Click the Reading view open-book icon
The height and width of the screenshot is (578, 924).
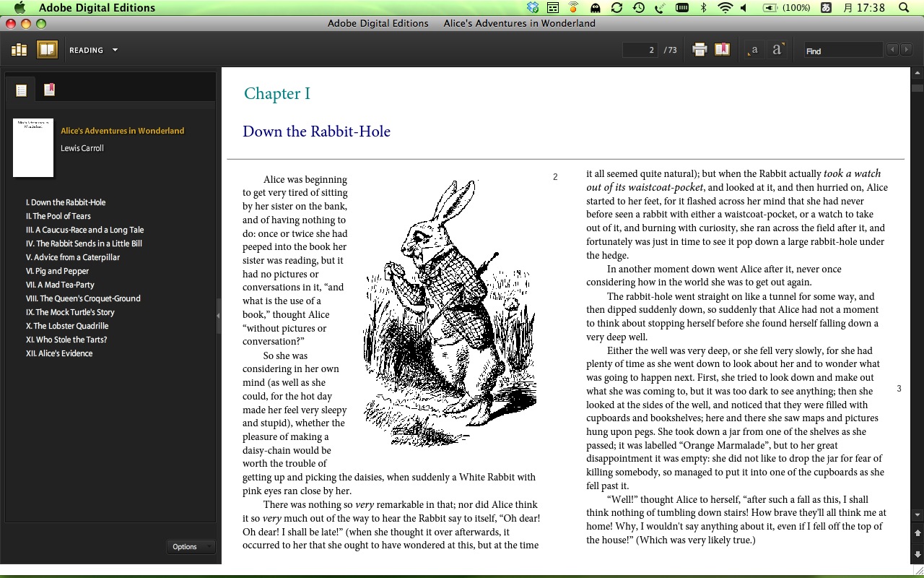(47, 50)
